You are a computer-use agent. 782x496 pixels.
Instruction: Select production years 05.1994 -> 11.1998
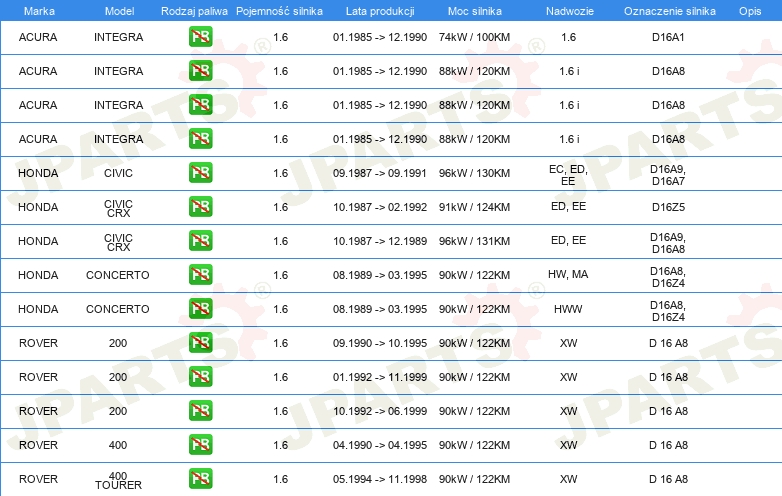(380, 479)
